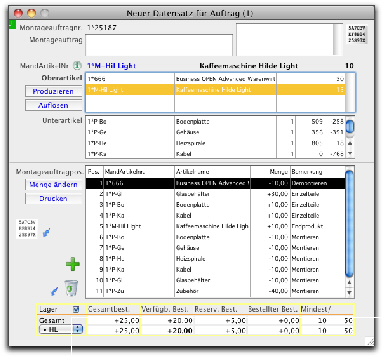Select the first Oberartikel row, Business OPEN Advanced

point(216,79)
